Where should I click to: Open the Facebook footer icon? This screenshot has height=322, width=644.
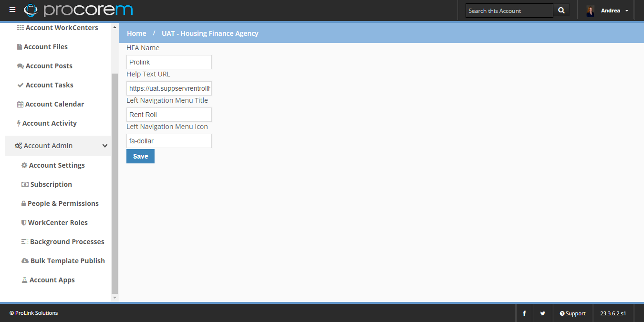pyautogui.click(x=524, y=313)
